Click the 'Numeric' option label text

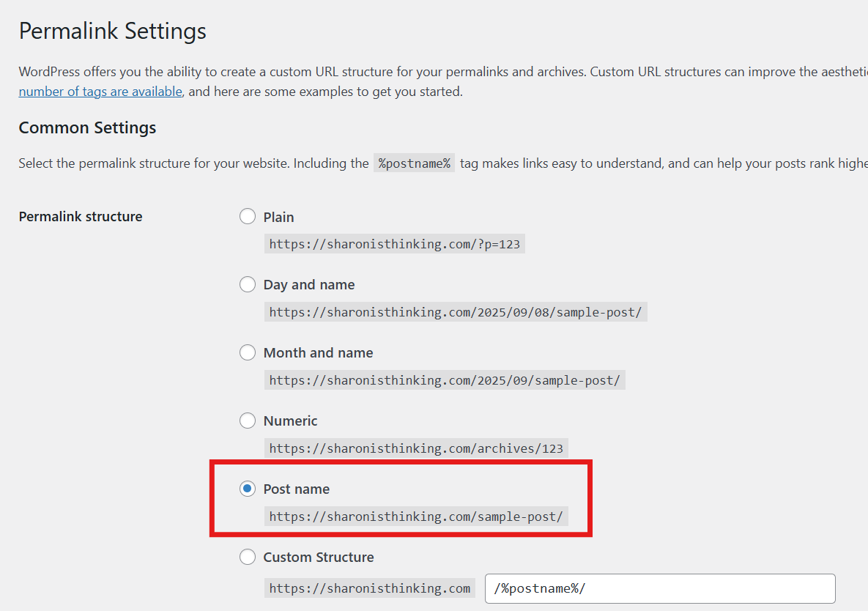pyautogui.click(x=290, y=421)
